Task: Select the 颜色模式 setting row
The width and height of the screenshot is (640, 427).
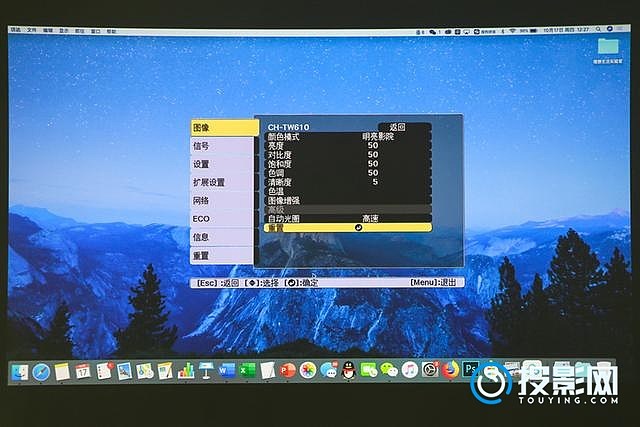Action: click(x=348, y=136)
